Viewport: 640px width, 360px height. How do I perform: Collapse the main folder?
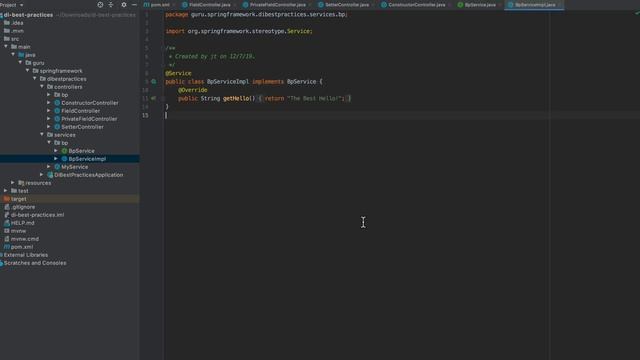(6, 47)
